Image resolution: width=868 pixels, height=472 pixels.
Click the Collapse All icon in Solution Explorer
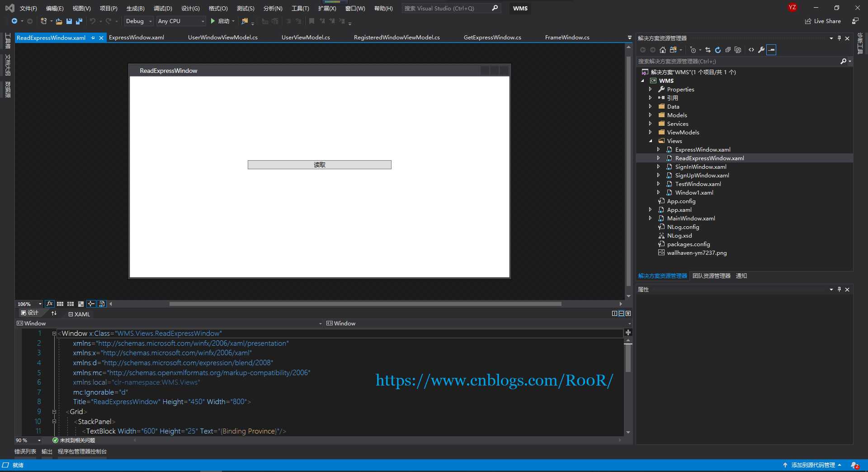[x=728, y=50]
